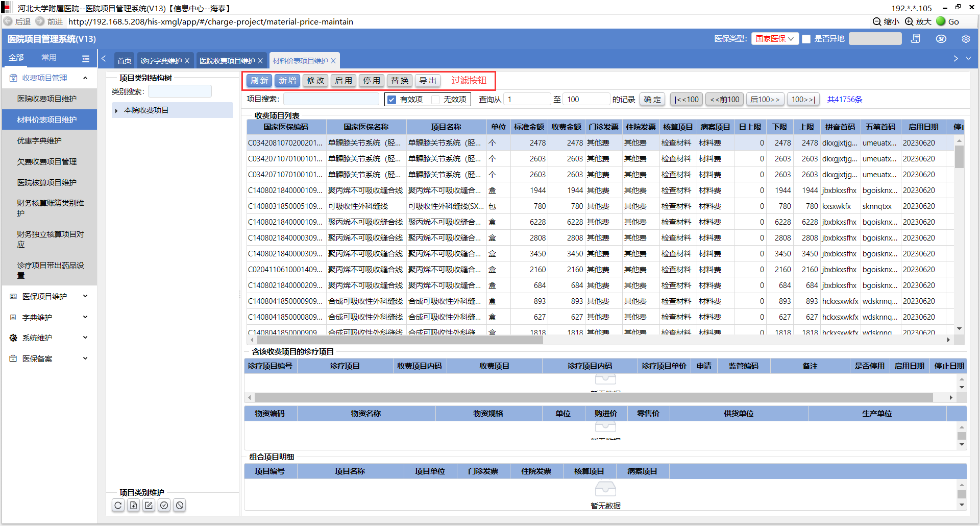Viewport: 980px width, 526px height.
Task: Expand the 本院收费项目 tree node
Action: coord(116,110)
